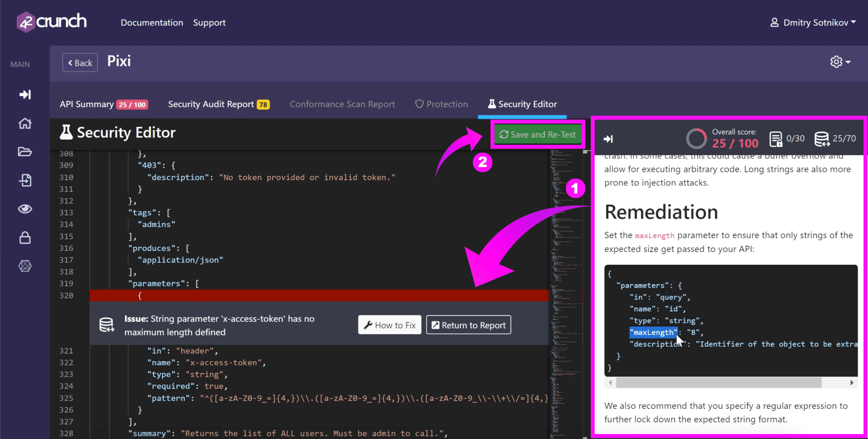Click the polyhedron icon in the sidebar
Screen dimensions: 868x439
point(25,266)
